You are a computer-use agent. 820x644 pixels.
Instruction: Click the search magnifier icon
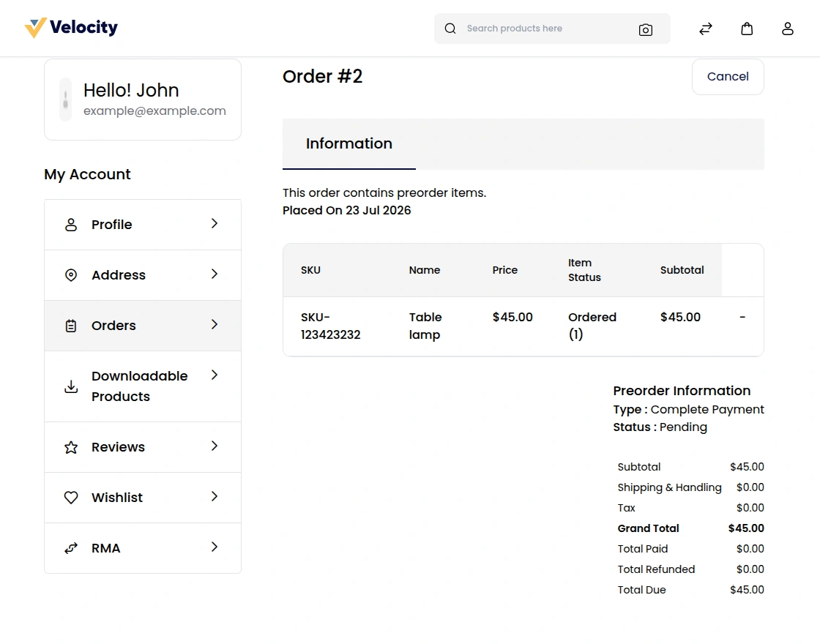(450, 29)
